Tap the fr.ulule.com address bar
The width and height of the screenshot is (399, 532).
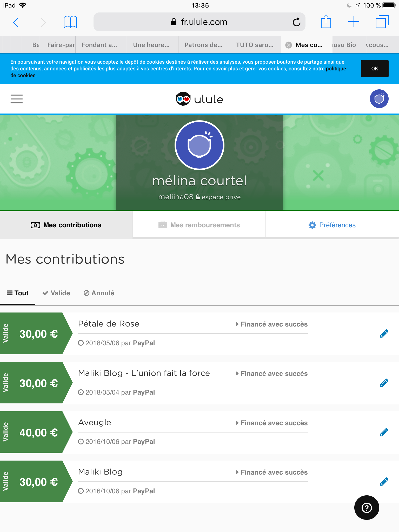[199, 22]
